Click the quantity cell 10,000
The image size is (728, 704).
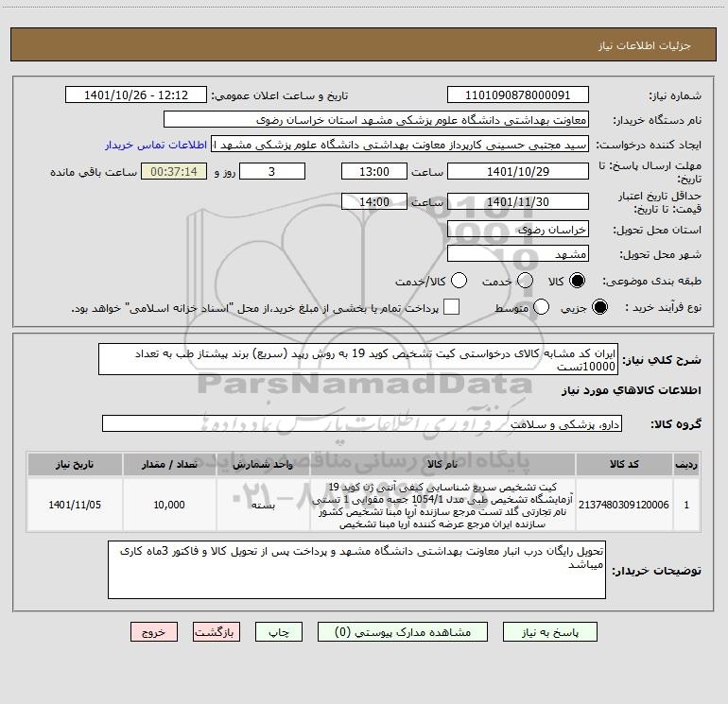point(169,505)
